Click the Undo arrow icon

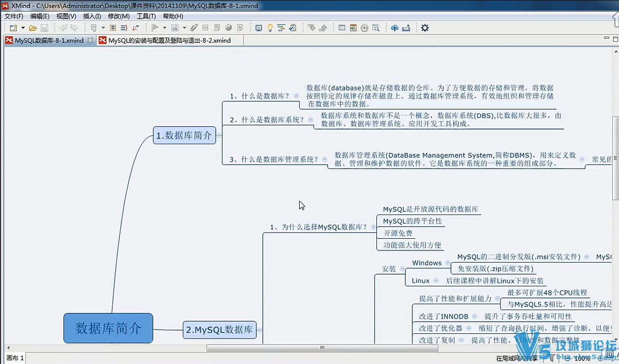pos(63,27)
